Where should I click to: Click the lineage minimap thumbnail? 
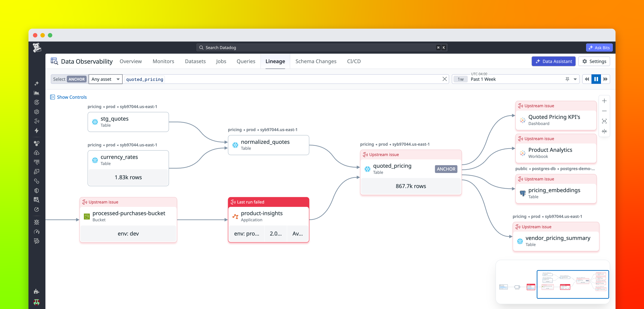pos(553,282)
